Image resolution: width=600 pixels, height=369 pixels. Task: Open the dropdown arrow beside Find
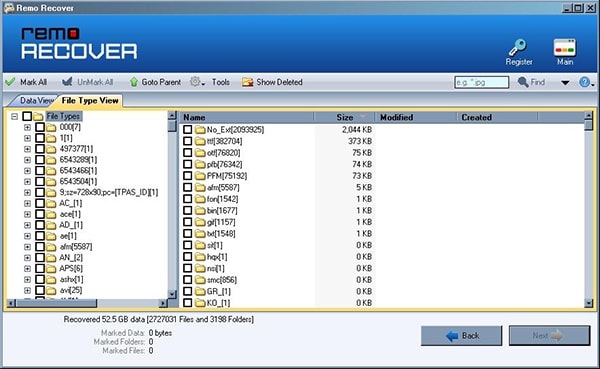[x=565, y=82]
